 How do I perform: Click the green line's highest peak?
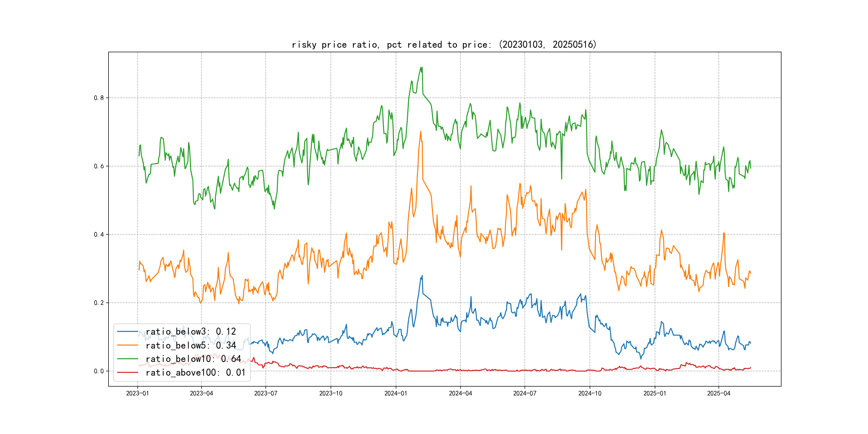[x=421, y=67]
